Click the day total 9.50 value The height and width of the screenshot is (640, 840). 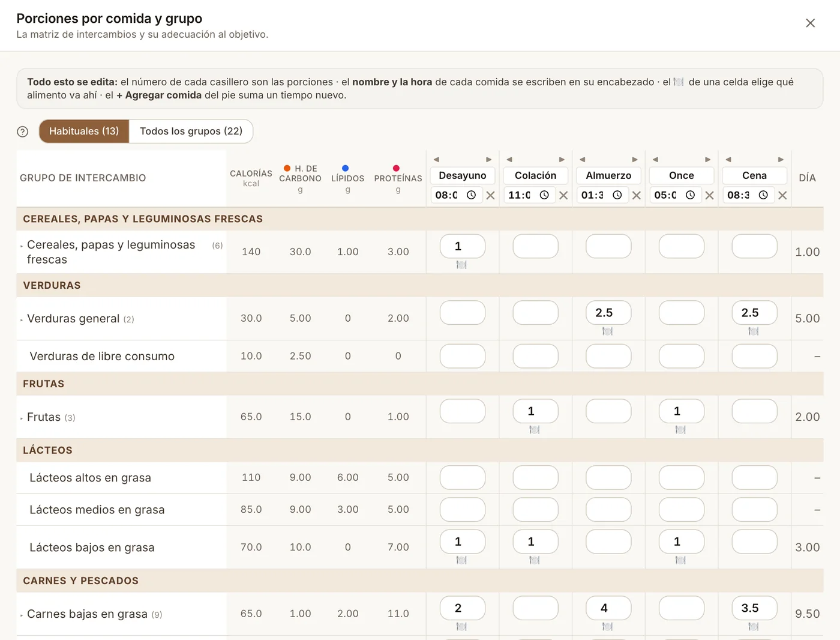pyautogui.click(x=807, y=614)
